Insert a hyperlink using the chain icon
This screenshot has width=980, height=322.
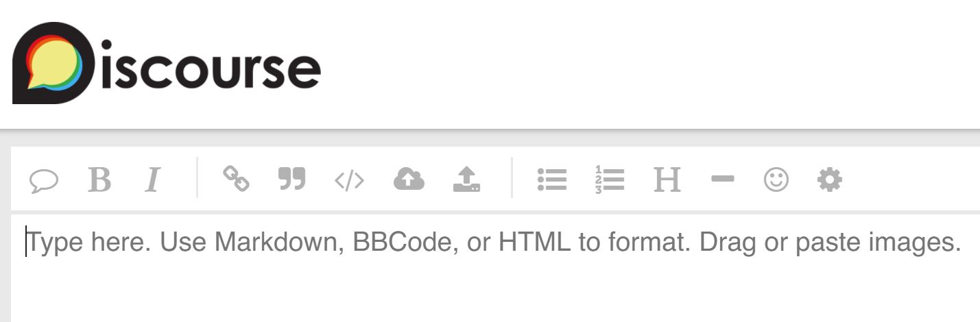pos(236,179)
